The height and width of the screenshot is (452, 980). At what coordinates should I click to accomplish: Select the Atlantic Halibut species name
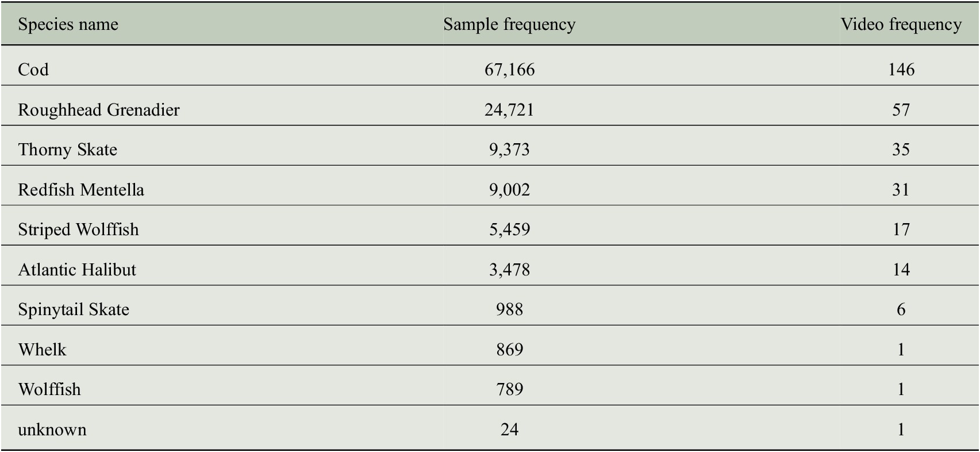click(x=77, y=270)
